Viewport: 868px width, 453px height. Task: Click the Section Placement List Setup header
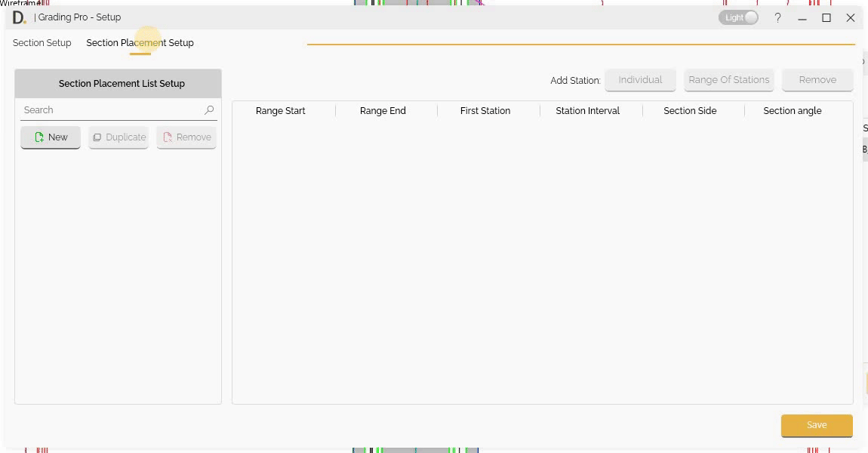[122, 83]
